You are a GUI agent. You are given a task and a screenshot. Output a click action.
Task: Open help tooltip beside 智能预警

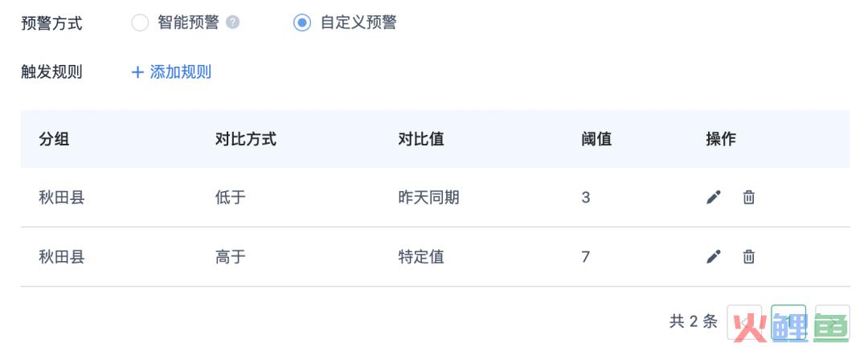coord(233,22)
